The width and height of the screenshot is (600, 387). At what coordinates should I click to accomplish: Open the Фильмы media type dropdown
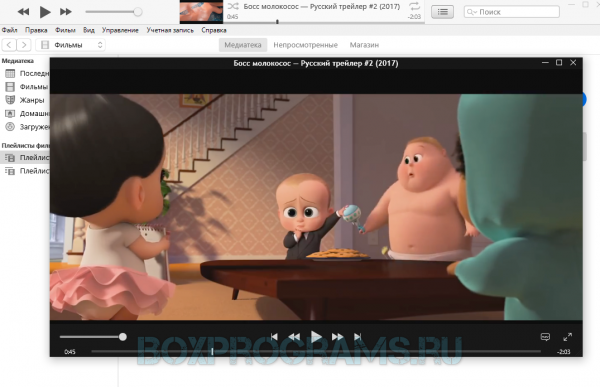(x=70, y=45)
